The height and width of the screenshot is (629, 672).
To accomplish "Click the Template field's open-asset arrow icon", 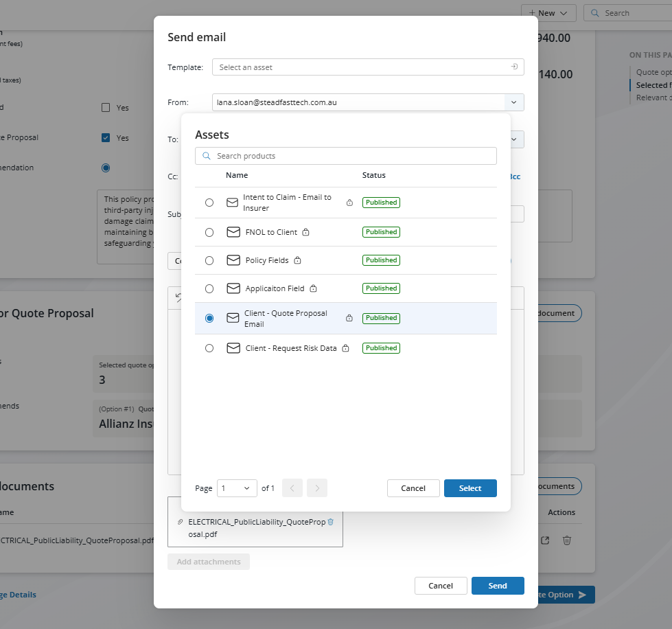I will click(x=514, y=67).
